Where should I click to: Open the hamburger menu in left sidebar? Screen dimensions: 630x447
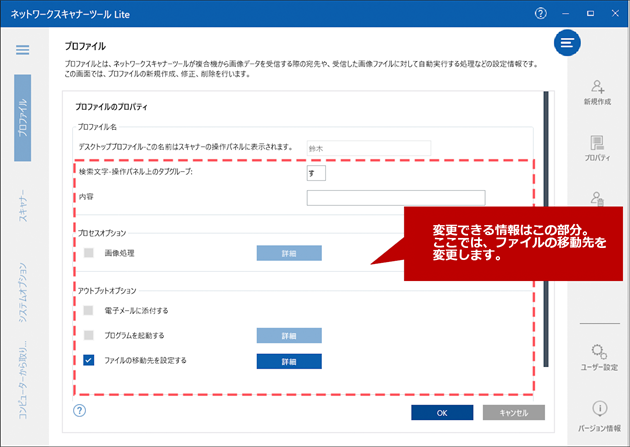click(22, 50)
